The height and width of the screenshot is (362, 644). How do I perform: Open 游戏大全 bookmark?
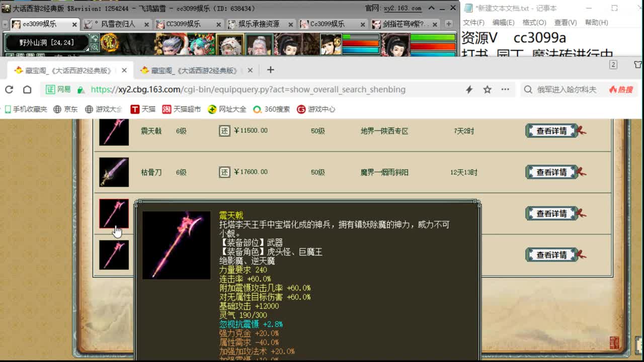tap(104, 109)
